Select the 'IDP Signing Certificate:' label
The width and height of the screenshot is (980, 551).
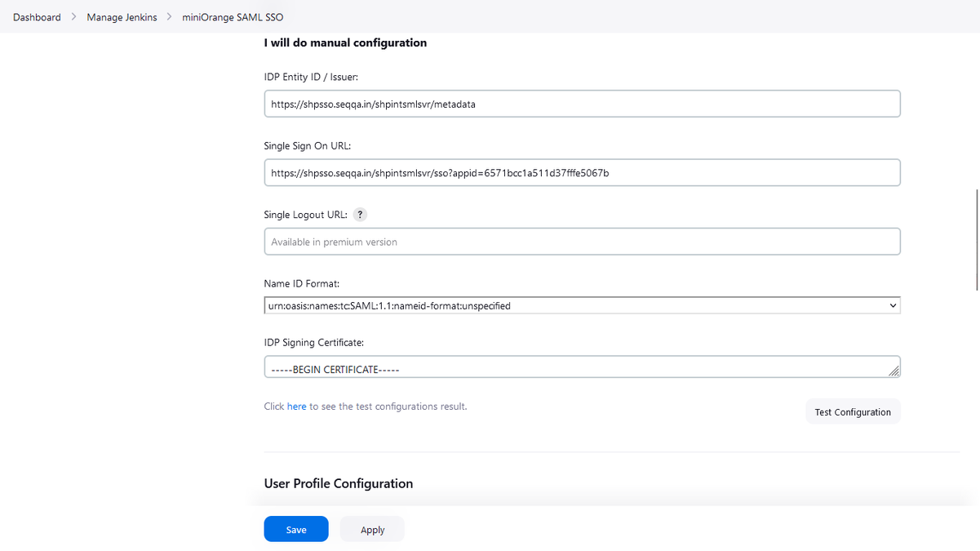coord(314,343)
